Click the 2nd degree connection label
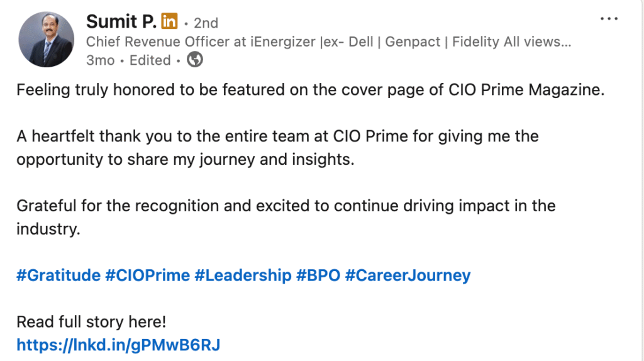Image resolution: width=644 pixels, height=361 pixels. (x=206, y=23)
